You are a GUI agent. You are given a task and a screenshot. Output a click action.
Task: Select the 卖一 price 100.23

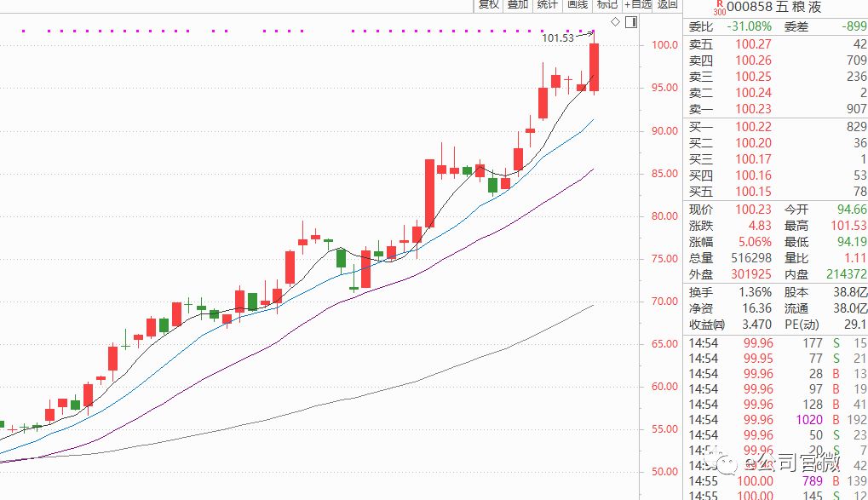click(753, 109)
